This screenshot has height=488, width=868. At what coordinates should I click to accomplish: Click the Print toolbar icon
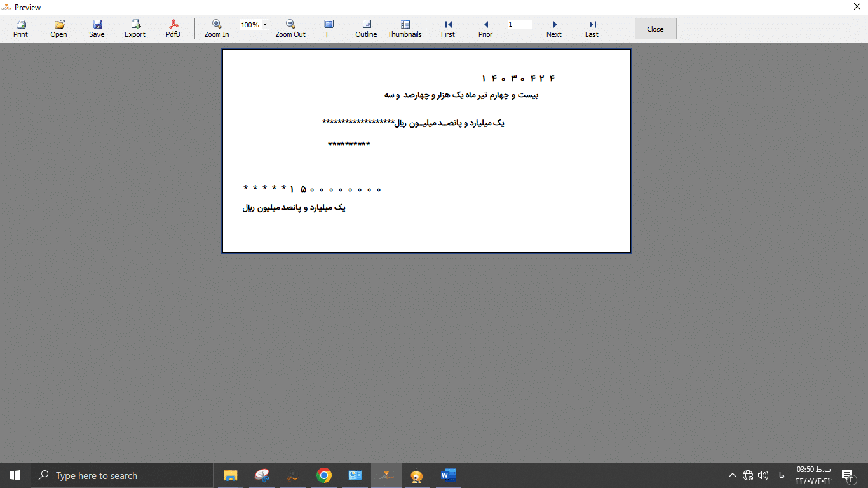(20, 29)
